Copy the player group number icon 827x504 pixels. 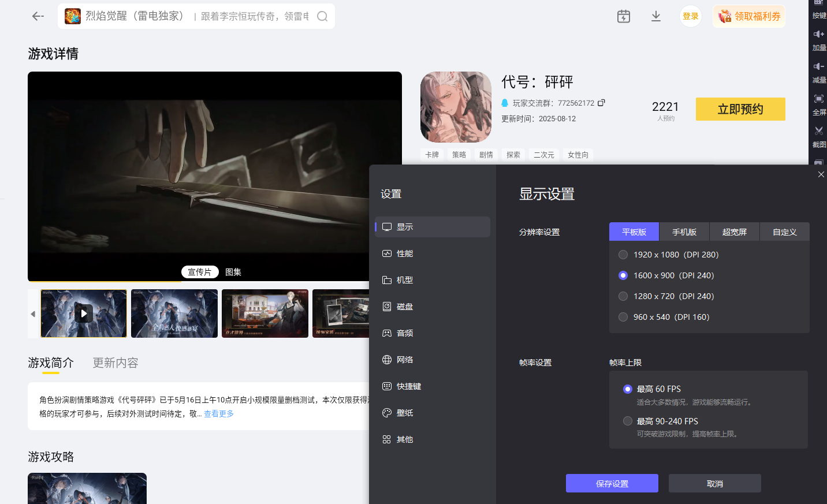click(x=601, y=103)
